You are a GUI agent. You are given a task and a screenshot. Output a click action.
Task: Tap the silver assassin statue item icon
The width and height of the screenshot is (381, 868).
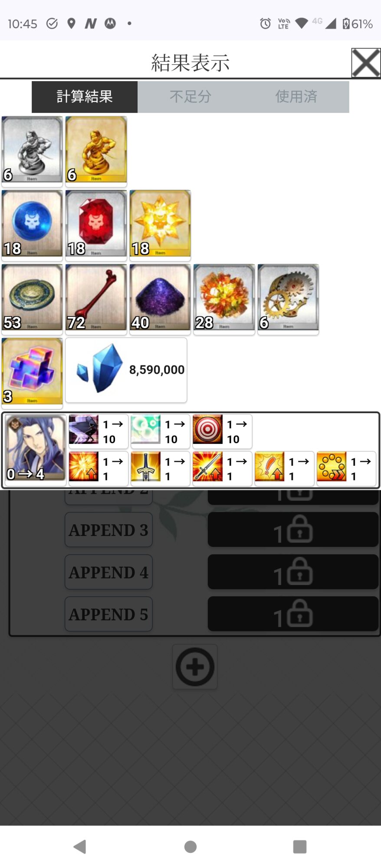click(32, 150)
